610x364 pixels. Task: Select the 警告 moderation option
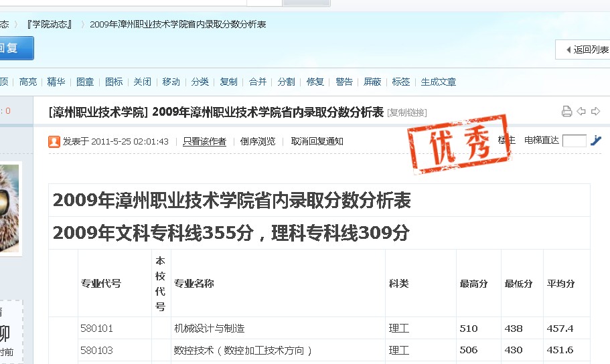coord(344,82)
